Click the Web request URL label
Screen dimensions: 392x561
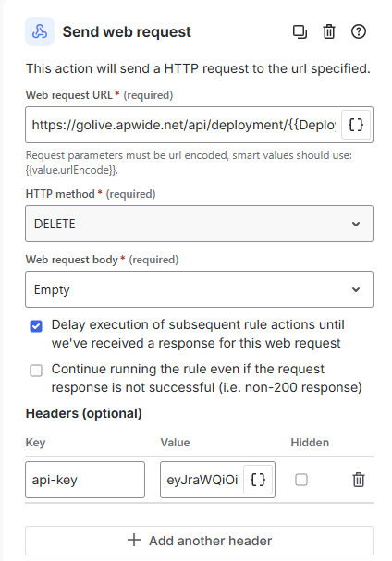tap(68, 95)
